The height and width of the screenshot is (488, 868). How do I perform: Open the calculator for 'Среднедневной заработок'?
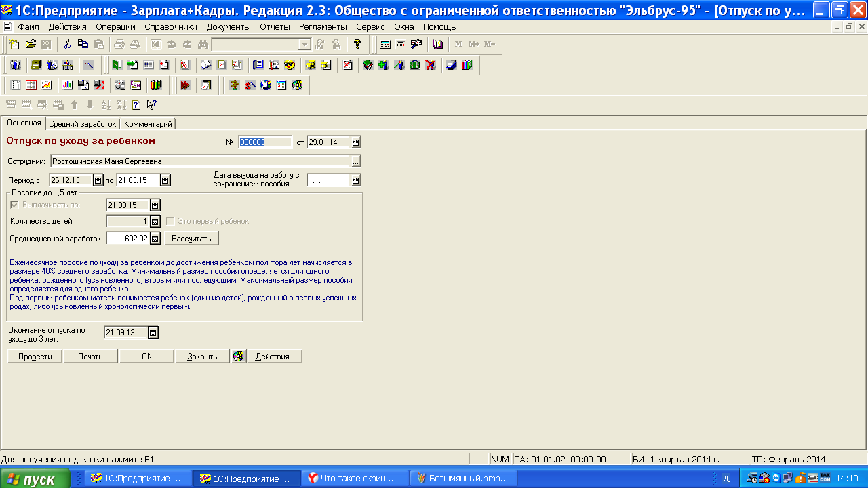click(155, 239)
